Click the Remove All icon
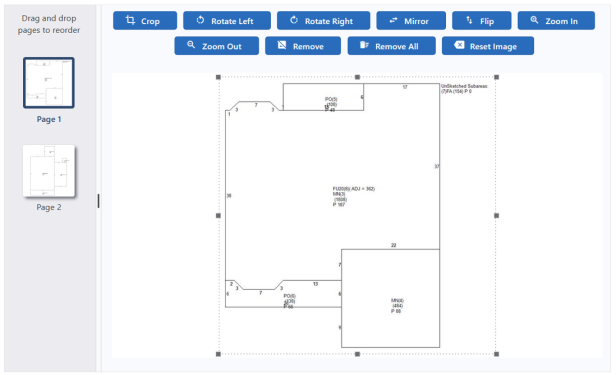The width and height of the screenshot is (616, 375). 364,45
